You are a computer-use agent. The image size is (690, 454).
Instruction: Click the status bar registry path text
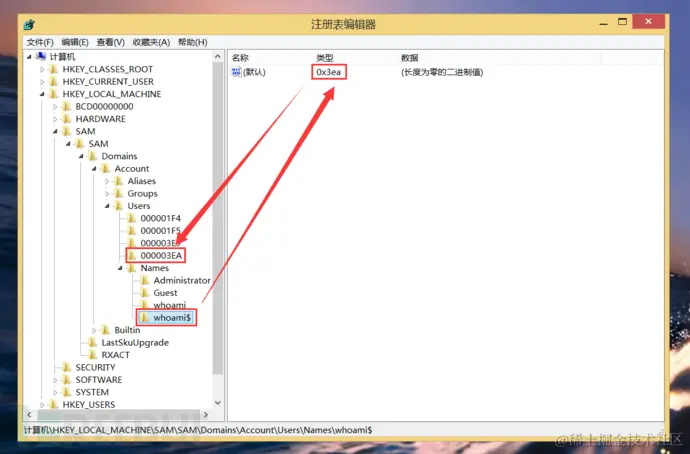[198, 430]
